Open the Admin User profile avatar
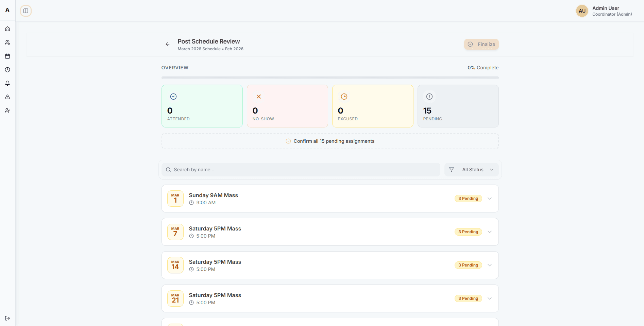644x326 pixels. click(x=582, y=11)
